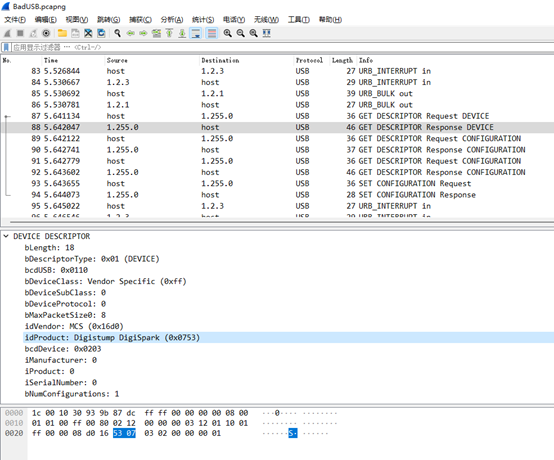The width and height of the screenshot is (554, 460).
Task: Go to next packet green arrow
Action: 143,33
